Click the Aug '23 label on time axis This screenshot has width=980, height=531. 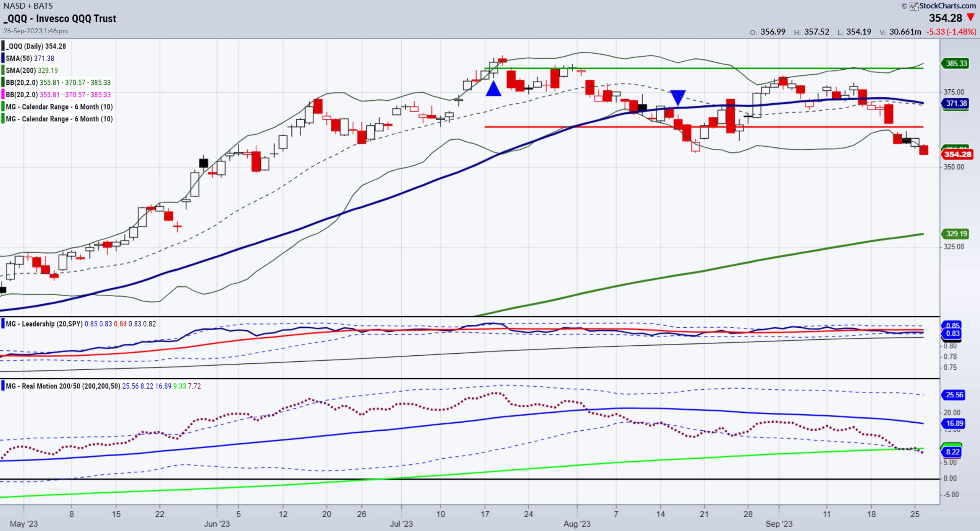pyautogui.click(x=577, y=524)
